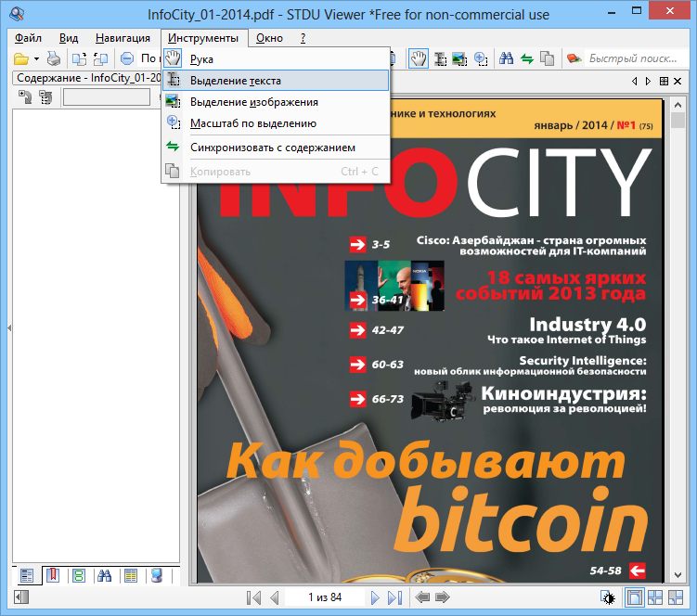Click the rotate page left icon
697x616 pixels.
tap(79, 58)
